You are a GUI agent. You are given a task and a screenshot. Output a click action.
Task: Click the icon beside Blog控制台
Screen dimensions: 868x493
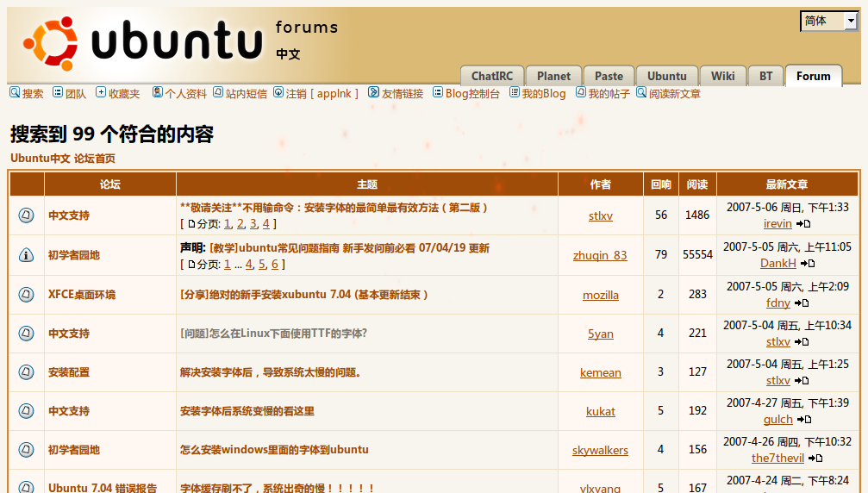pos(438,92)
